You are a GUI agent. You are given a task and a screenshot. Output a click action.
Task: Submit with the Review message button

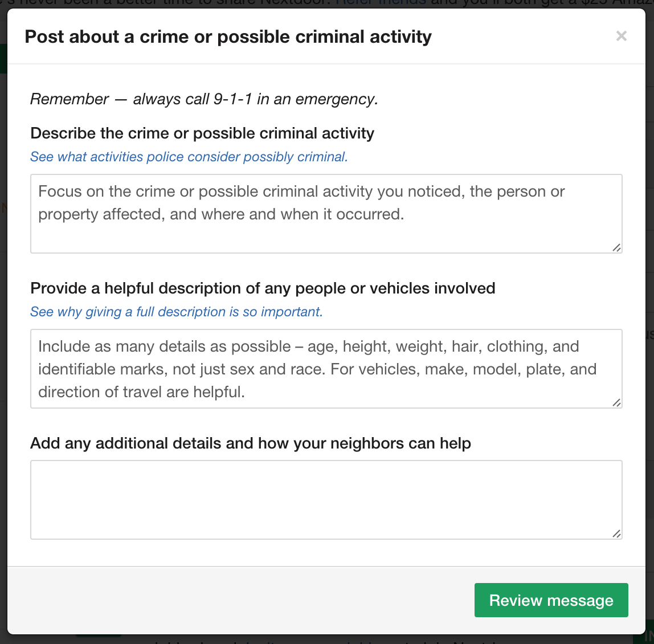[551, 600]
